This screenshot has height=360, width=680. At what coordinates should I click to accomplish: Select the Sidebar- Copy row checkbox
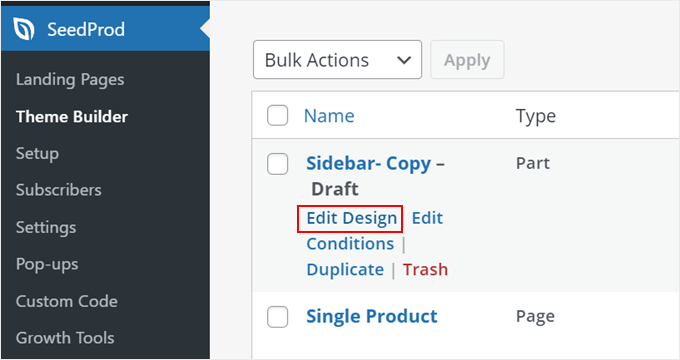click(278, 164)
